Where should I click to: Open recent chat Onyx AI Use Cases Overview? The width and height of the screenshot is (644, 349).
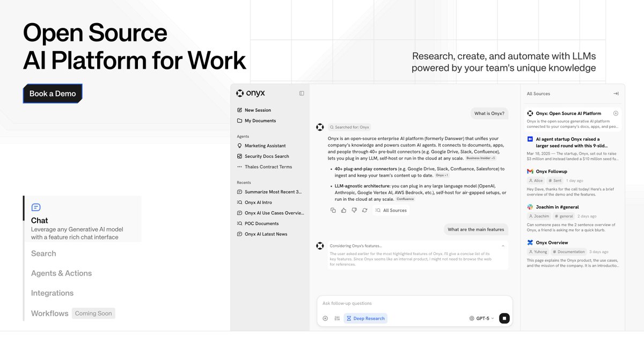coord(270,213)
